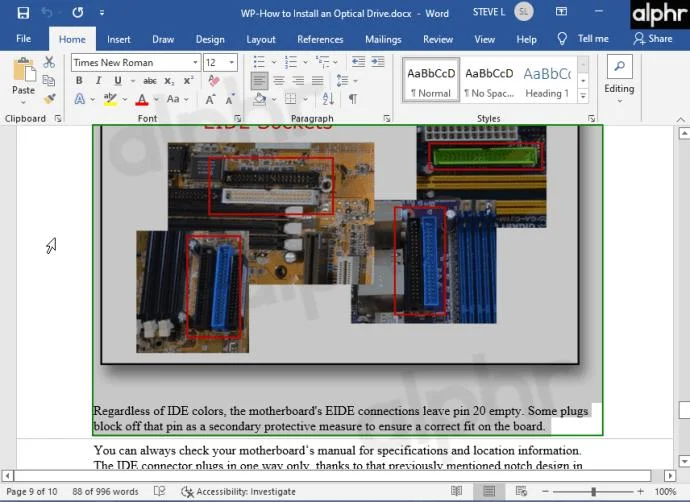Viewport: 690px width, 502px height.
Task: Click the red Font Color button
Action: coord(142,99)
